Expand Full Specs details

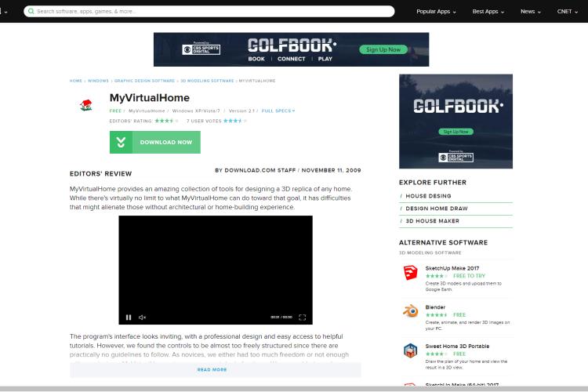[278, 111]
